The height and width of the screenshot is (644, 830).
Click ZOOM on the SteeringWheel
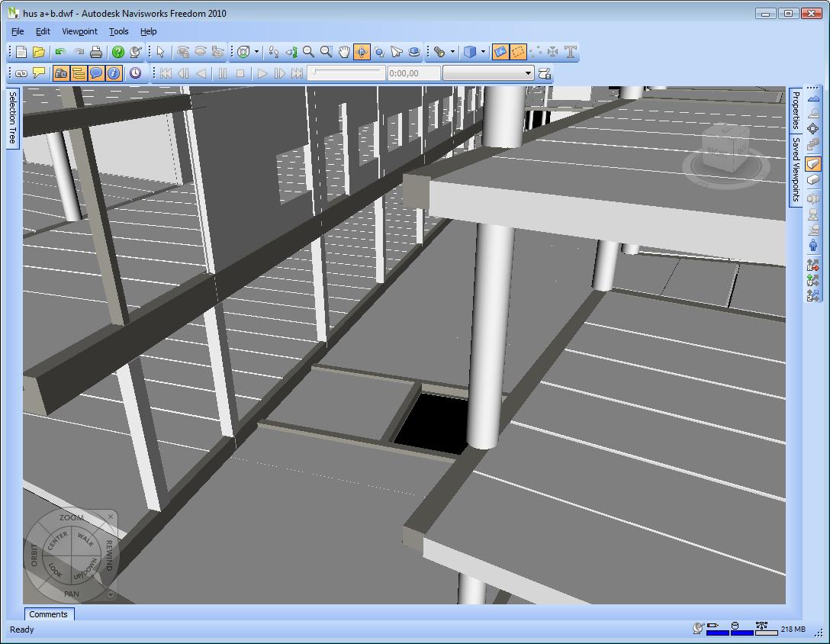pyautogui.click(x=70, y=517)
